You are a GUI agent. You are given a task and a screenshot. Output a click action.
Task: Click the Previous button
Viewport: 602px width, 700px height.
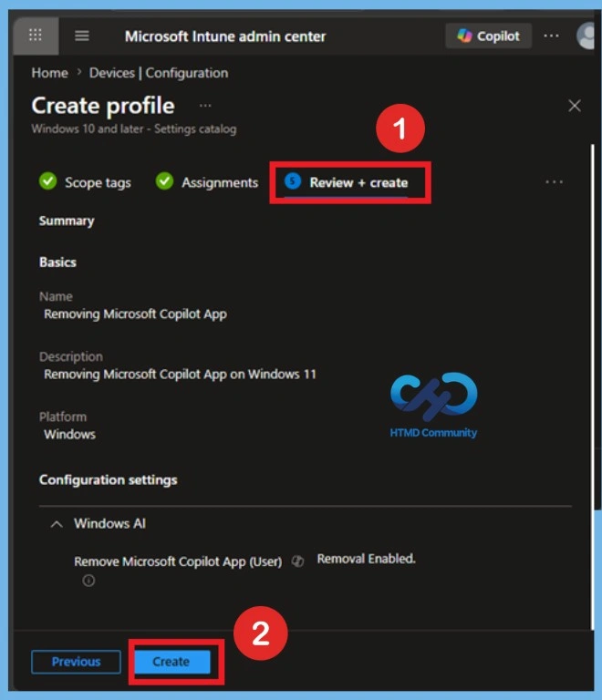coord(76,662)
